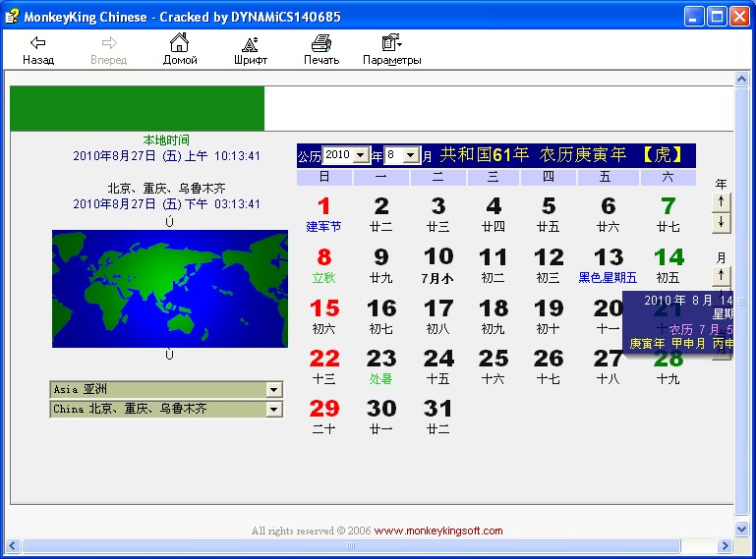756x559 pixels.
Task: Decrease year with the 年 down arrow
Action: (722, 223)
